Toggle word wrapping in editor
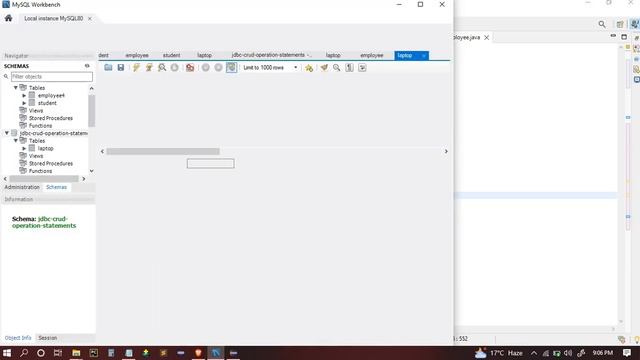The width and height of the screenshot is (640, 360). click(x=362, y=68)
